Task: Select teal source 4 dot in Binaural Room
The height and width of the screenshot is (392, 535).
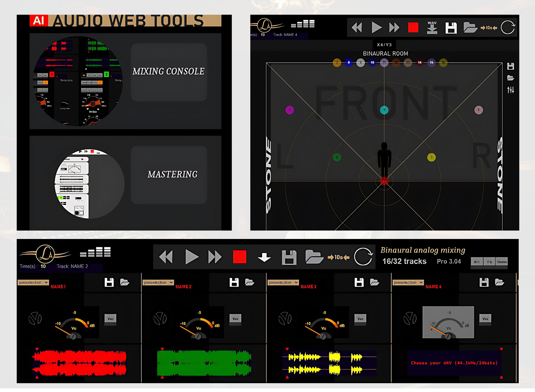Action: [x=384, y=110]
